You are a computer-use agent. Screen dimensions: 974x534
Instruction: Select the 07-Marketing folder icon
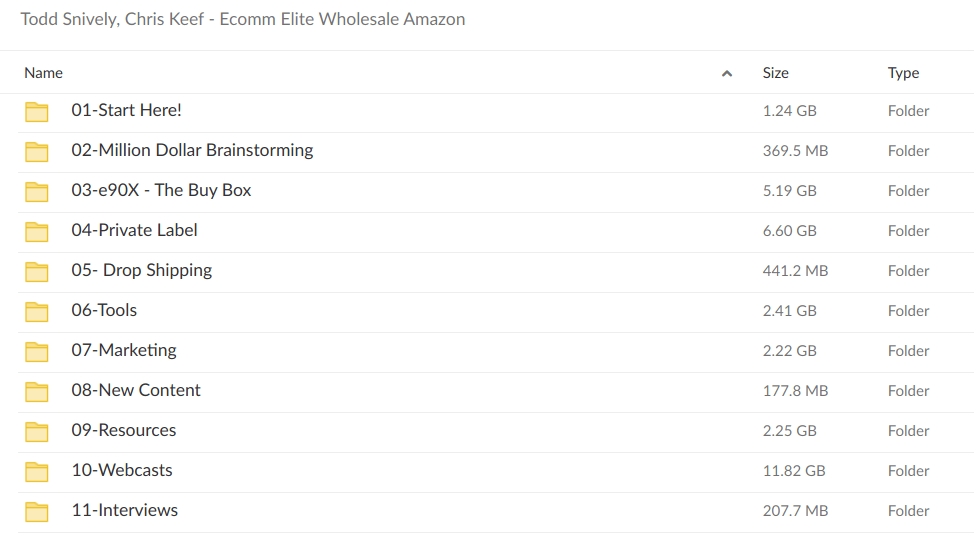[x=37, y=351]
